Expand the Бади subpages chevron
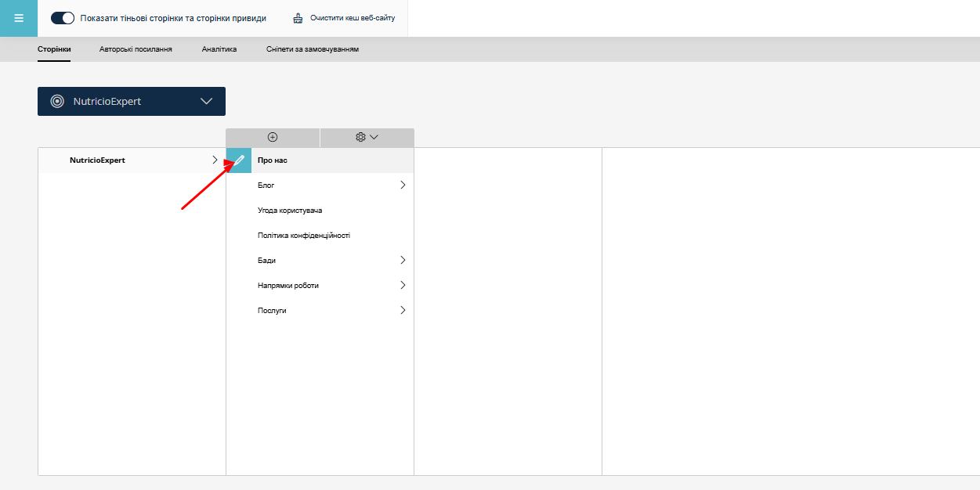980x490 pixels. (403, 260)
